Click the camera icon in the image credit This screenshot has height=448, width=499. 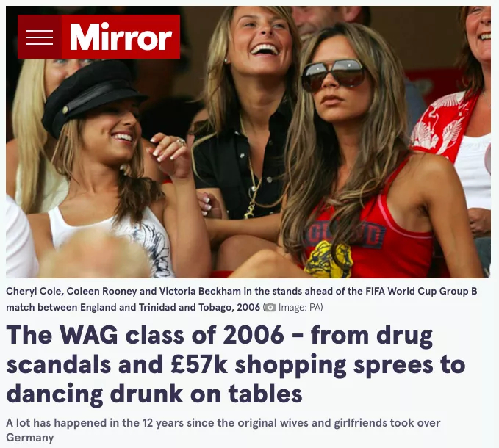coord(270,308)
